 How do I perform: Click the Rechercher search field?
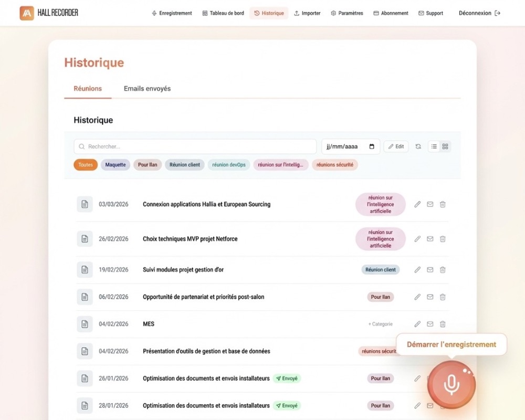click(195, 146)
